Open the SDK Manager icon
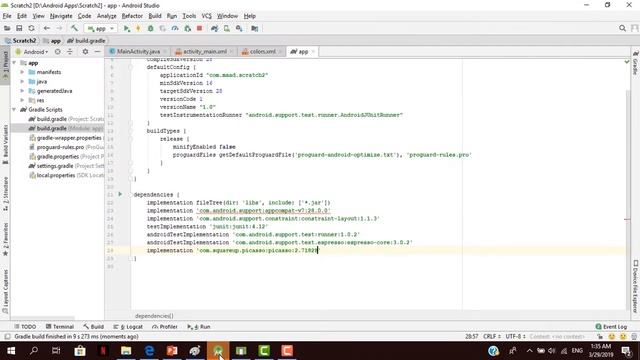640x360 pixels. tap(239, 29)
